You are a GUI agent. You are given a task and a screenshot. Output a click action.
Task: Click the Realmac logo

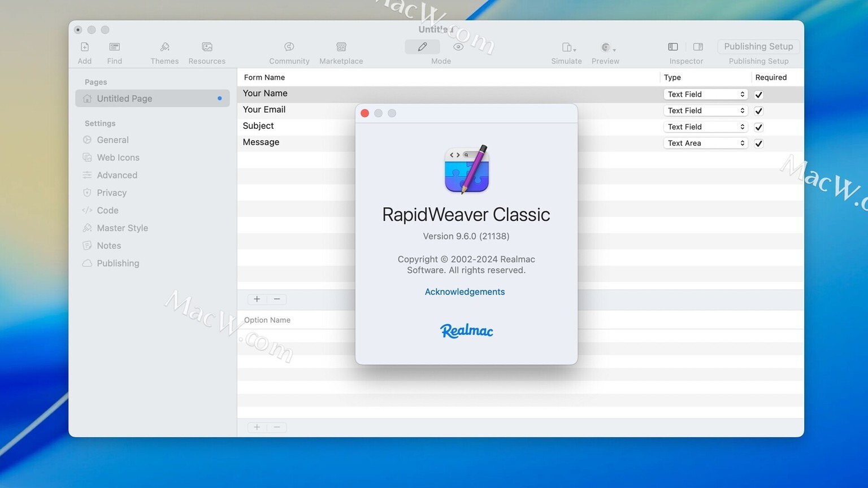[x=467, y=330]
